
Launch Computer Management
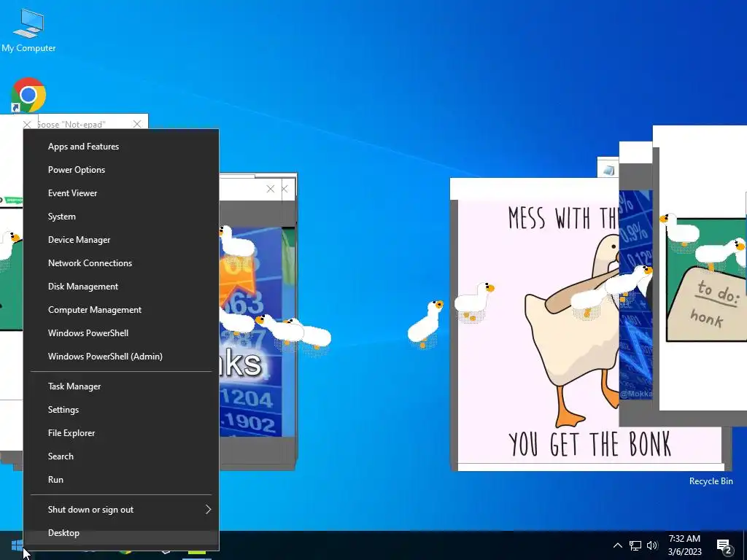(x=122, y=309)
